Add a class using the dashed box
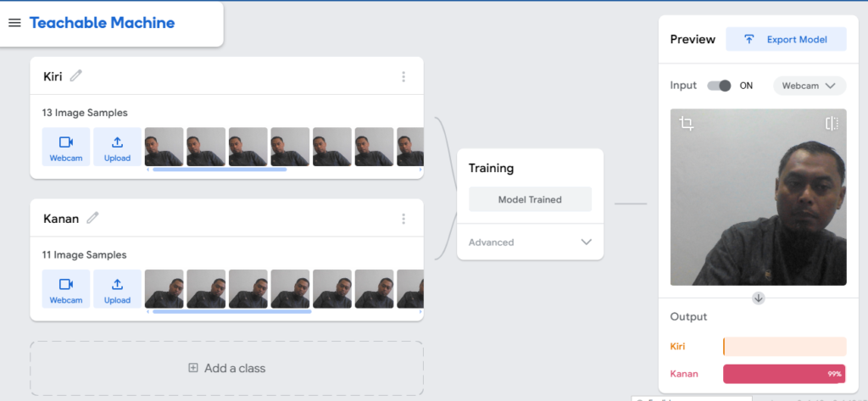The image size is (868, 401). click(x=226, y=368)
